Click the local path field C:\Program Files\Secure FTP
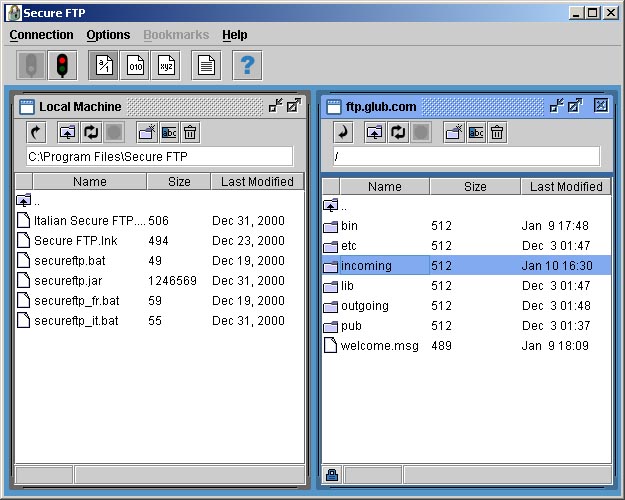This screenshot has width=625, height=500. coord(159,156)
